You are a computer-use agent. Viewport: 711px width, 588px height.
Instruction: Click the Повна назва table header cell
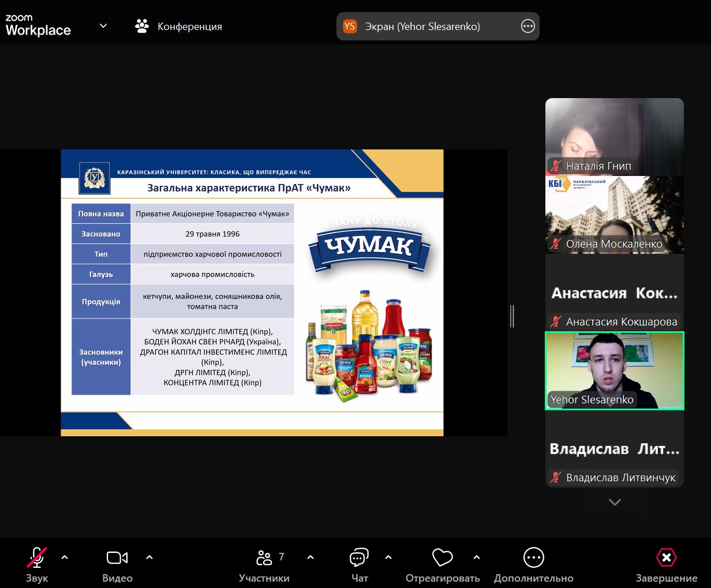click(101, 214)
